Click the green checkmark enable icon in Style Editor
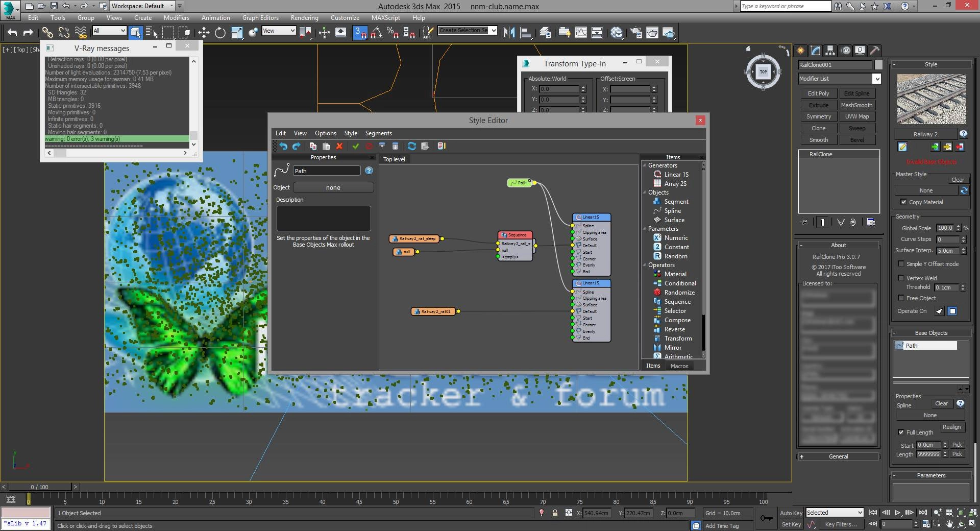980x531 pixels. point(356,146)
